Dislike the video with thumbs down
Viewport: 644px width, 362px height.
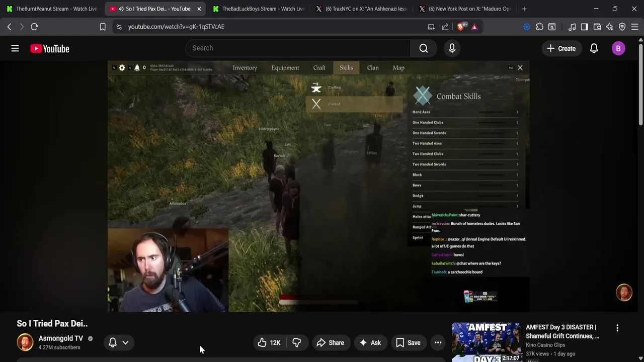click(x=296, y=343)
